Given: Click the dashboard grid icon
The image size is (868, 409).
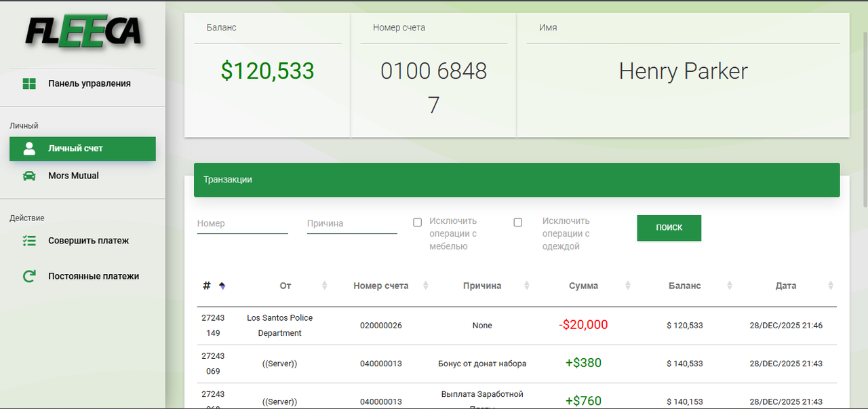Looking at the screenshot, I should point(29,84).
